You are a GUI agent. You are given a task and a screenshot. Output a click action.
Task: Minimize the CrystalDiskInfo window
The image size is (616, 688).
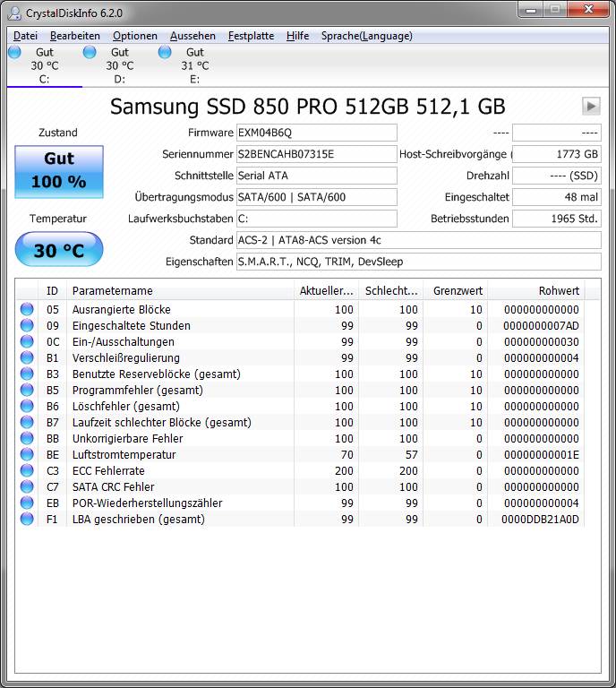[x=531, y=10]
